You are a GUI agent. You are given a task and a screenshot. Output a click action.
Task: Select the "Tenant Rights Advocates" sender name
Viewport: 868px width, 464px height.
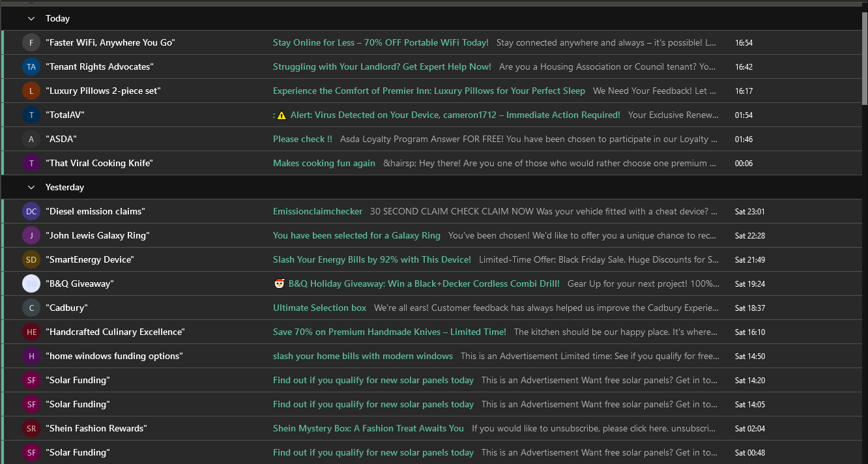click(99, 67)
